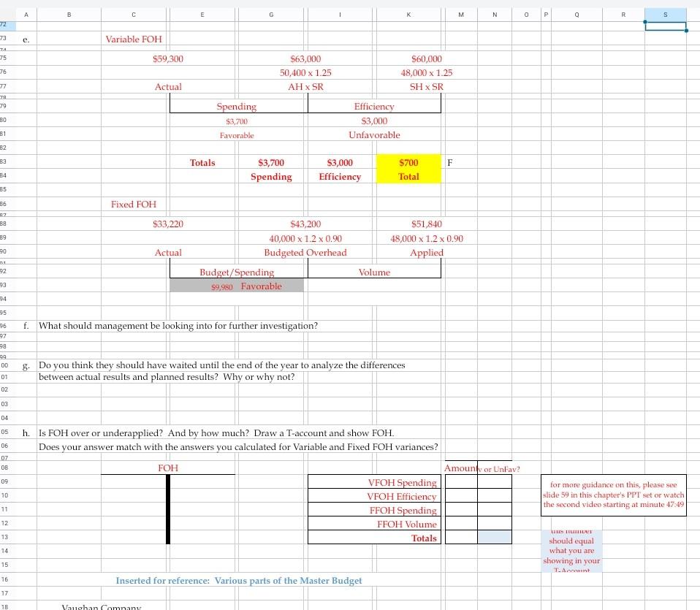Select the blue "Inserted for reference" heading
The height and width of the screenshot is (610, 700).
click(x=239, y=580)
